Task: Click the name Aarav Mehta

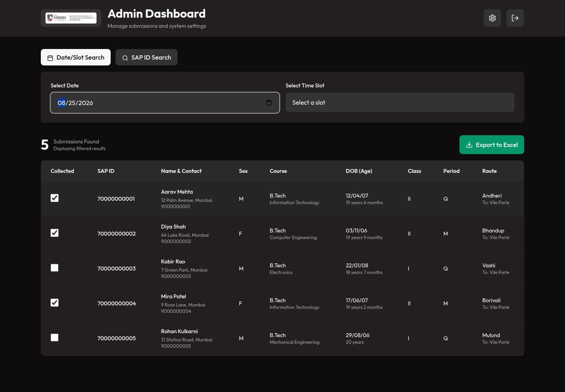Action: tap(177, 192)
